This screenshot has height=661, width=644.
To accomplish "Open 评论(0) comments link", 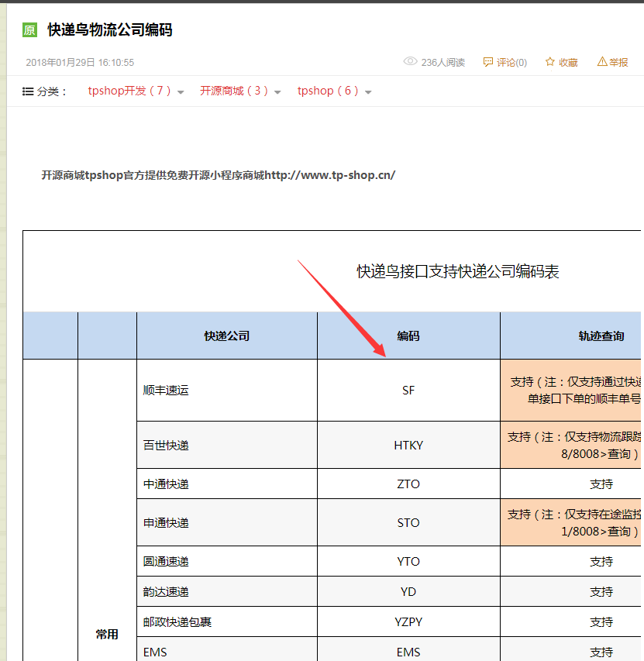I will [x=511, y=63].
